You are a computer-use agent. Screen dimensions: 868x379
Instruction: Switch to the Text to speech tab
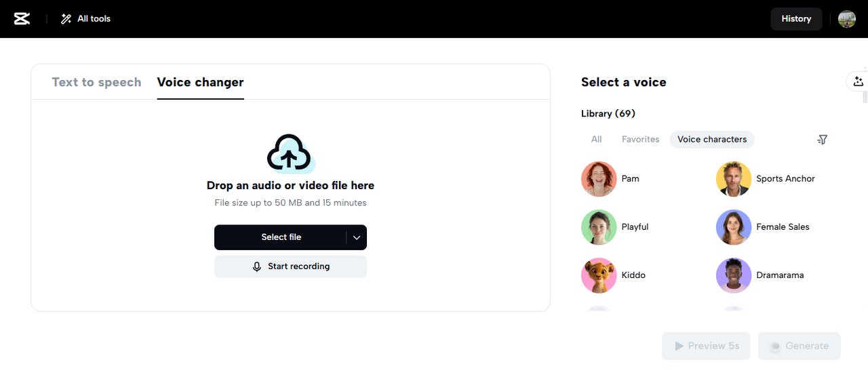(x=96, y=82)
